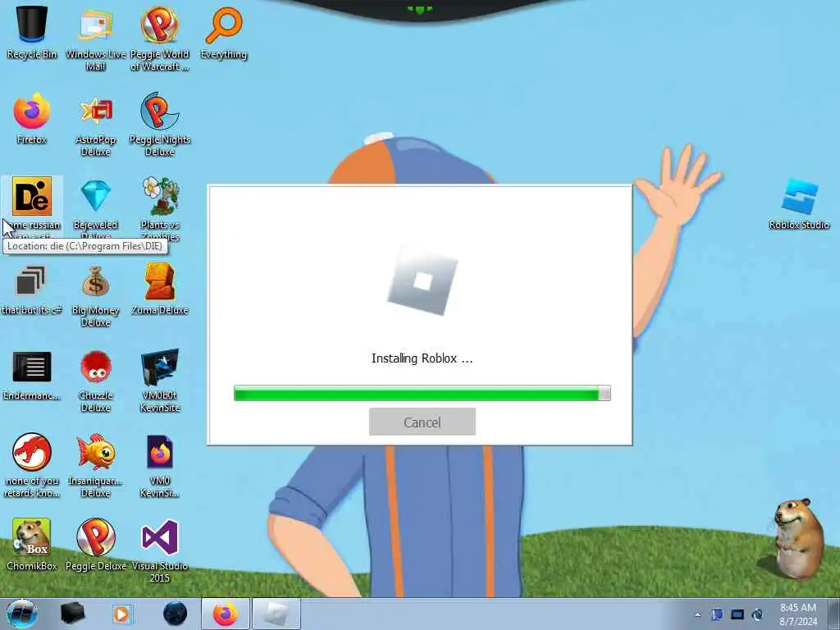
Task: Open Peggle Deluxe shortcut
Action: click(95, 545)
